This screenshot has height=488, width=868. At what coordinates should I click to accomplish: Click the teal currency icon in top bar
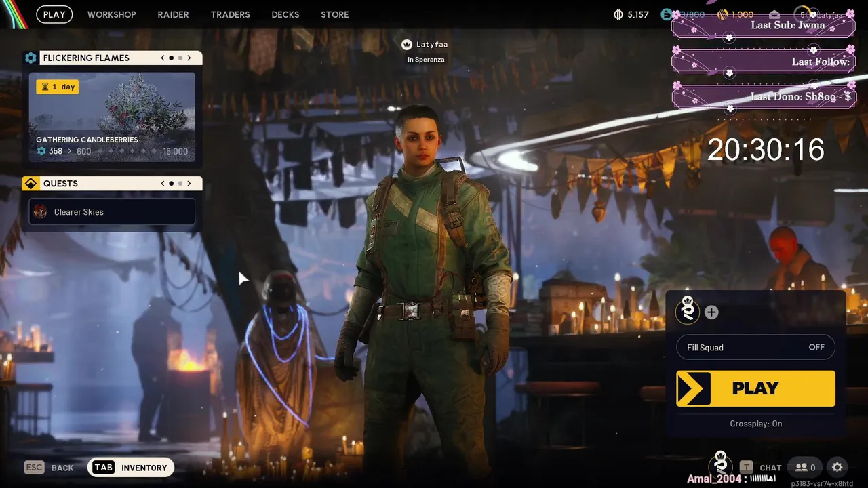pyautogui.click(x=667, y=14)
